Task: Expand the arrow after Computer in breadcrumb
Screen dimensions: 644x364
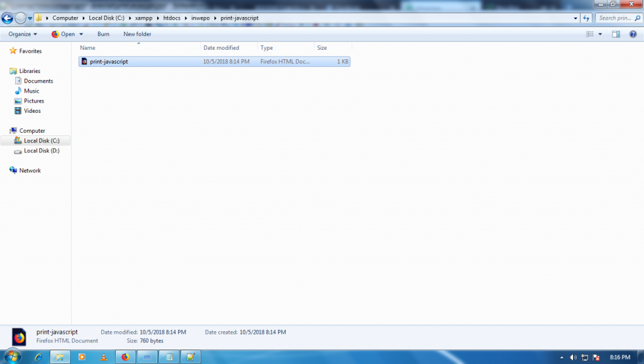Action: [x=84, y=18]
